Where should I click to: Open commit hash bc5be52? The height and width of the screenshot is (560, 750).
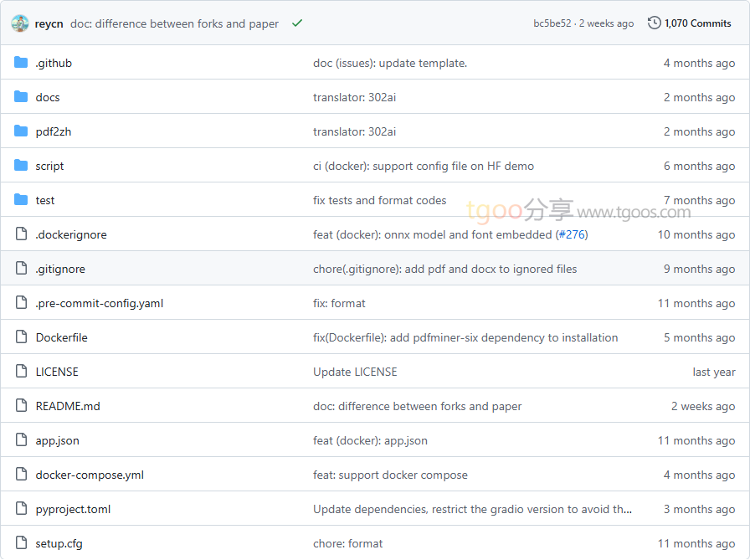coord(552,23)
